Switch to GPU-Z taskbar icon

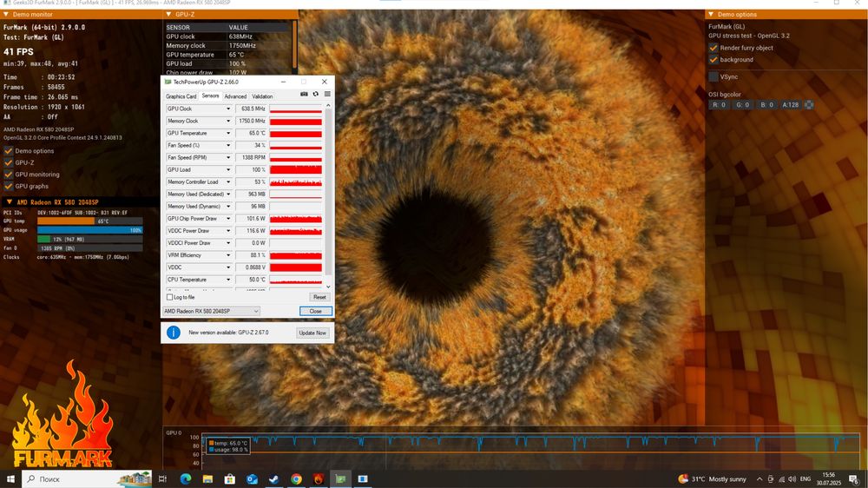click(x=340, y=479)
